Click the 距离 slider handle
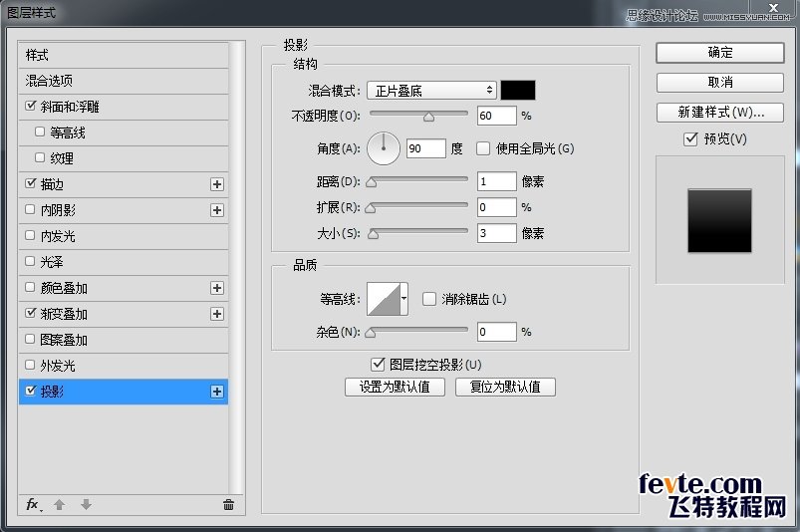Viewport: 800px width, 532px height. (x=372, y=182)
